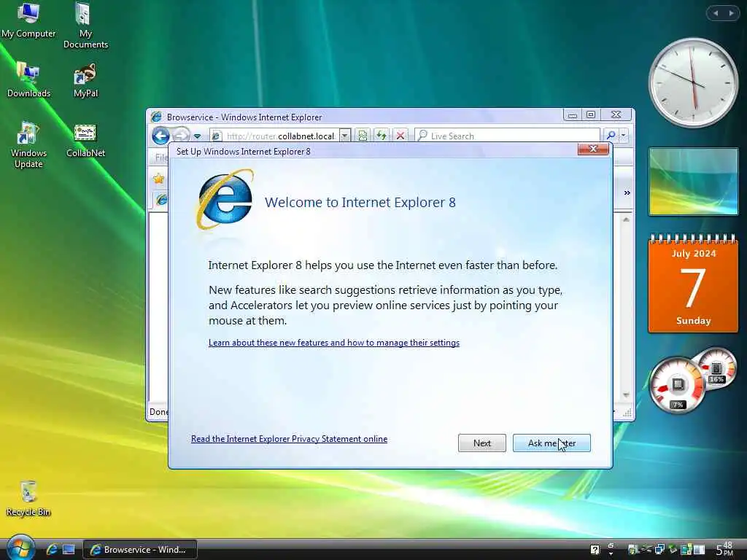Click the Show Desktop Quick Launch icon
The image size is (747, 560).
click(x=69, y=550)
